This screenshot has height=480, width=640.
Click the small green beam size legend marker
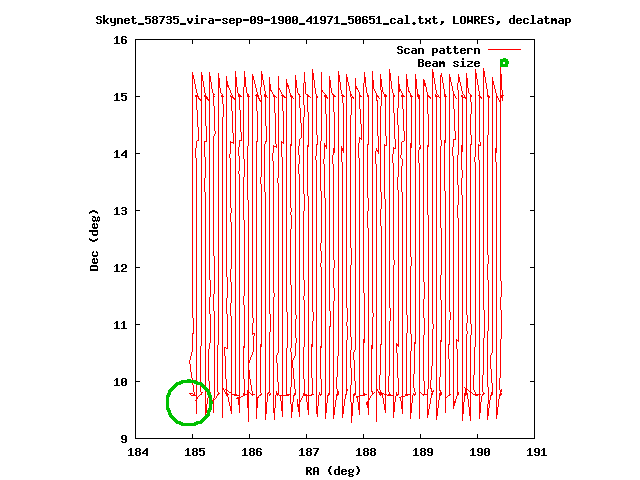point(504,63)
